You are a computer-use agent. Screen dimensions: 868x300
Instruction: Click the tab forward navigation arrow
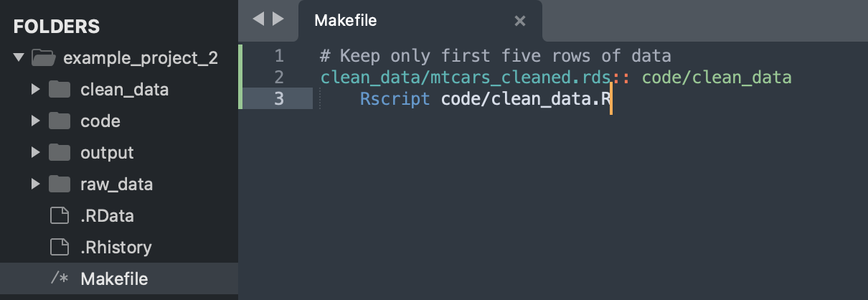pyautogui.click(x=278, y=19)
